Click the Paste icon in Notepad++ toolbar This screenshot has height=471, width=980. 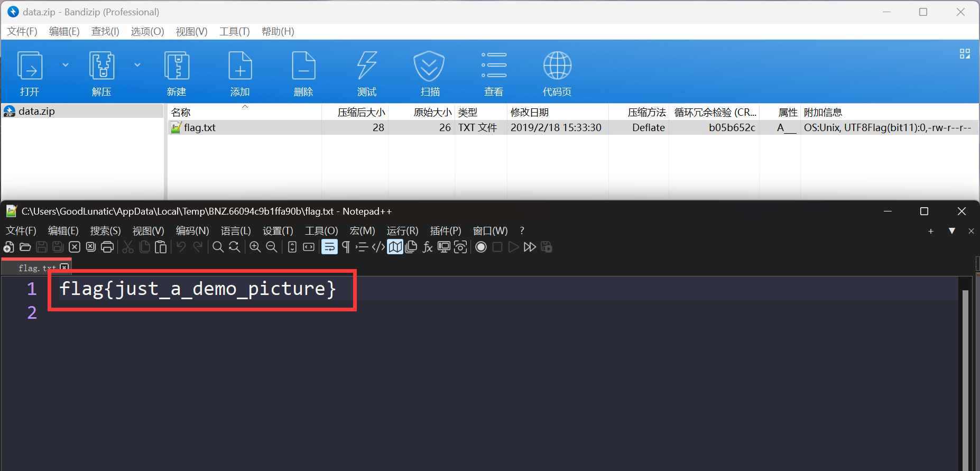[161, 247]
